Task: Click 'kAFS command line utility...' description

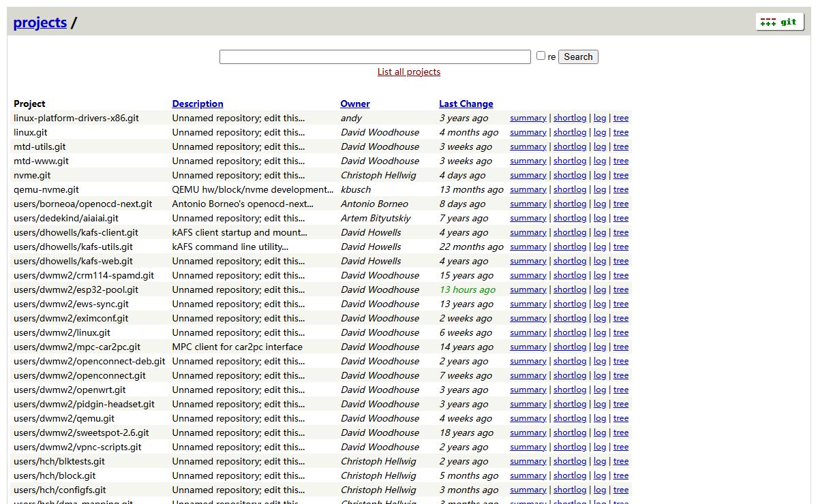Action: 230,247
